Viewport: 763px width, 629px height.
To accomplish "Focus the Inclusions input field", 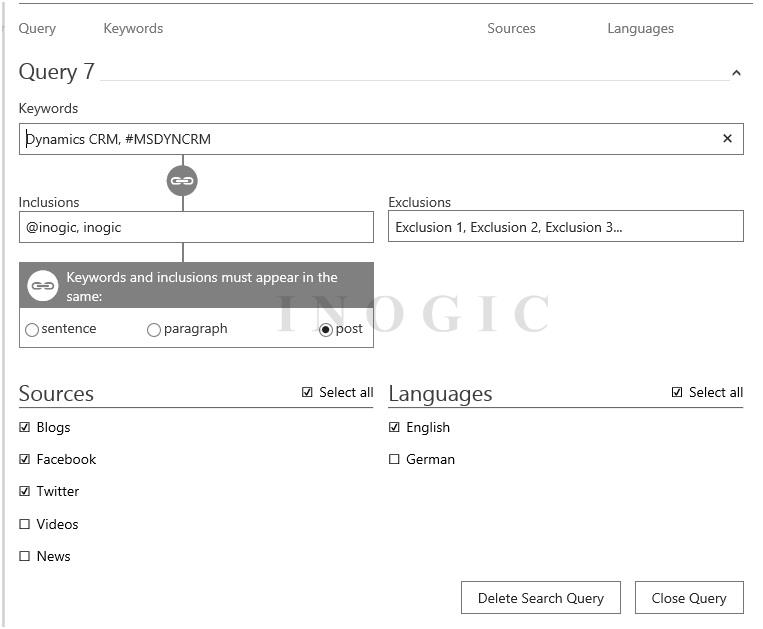I will point(196,227).
